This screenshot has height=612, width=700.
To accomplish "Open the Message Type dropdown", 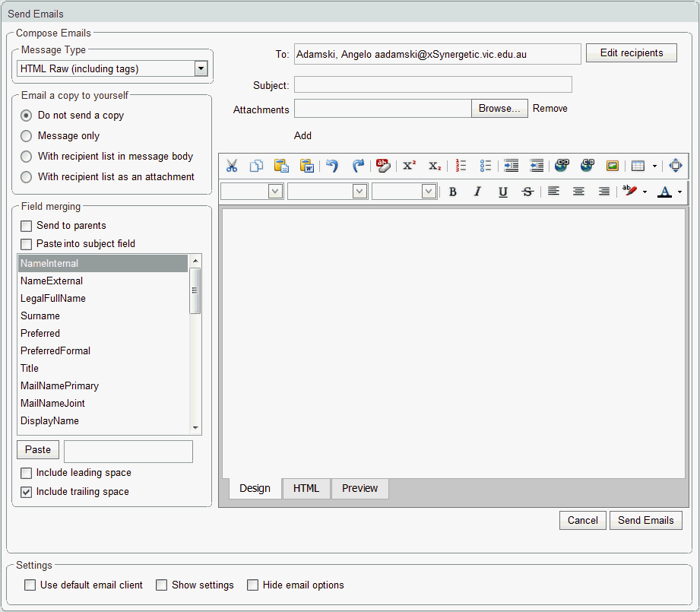I will coord(201,68).
